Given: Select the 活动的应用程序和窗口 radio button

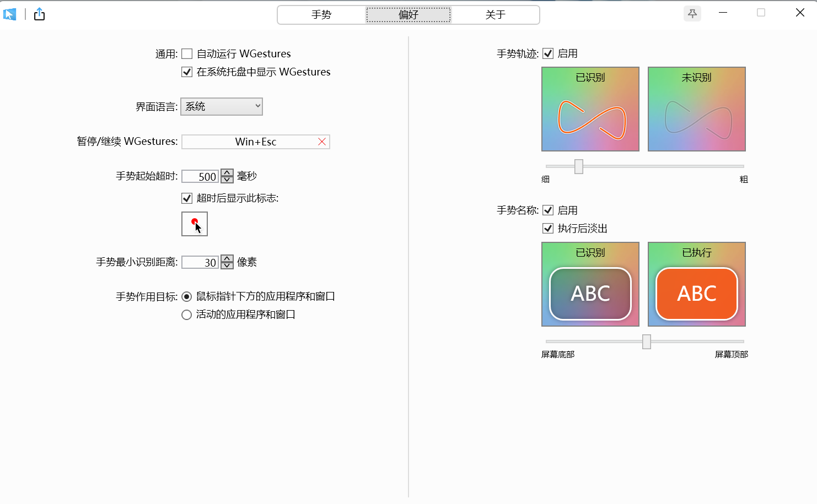Looking at the screenshot, I should click(x=186, y=314).
